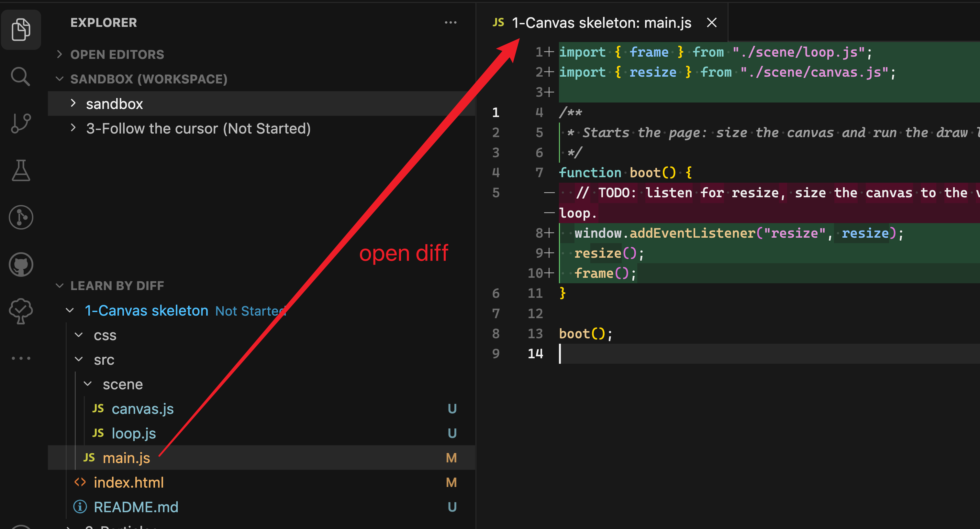Screen dimensions: 980x529
Task: Open the Source Control view
Action: pyautogui.click(x=21, y=124)
